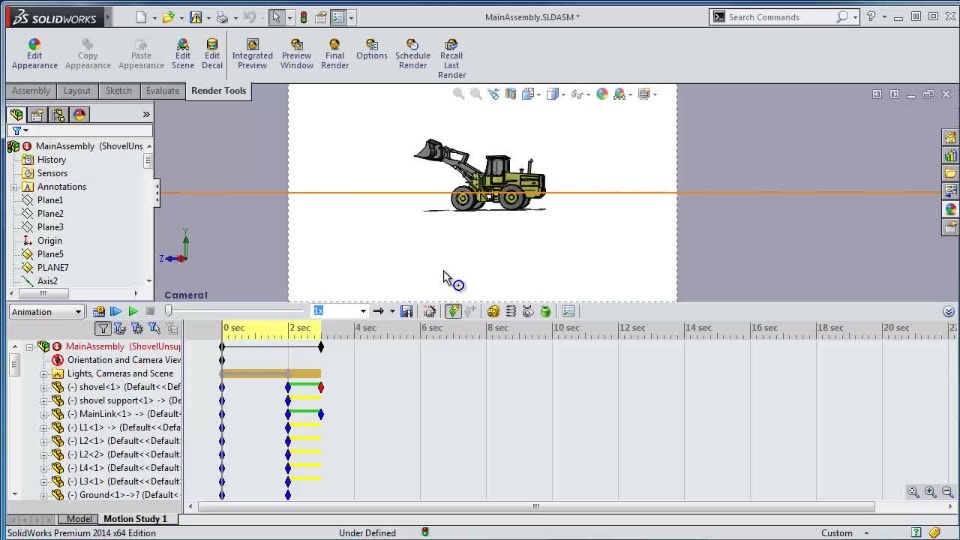Image resolution: width=960 pixels, height=540 pixels.
Task: Open playback mode arrow dropdown
Action: [x=392, y=311]
